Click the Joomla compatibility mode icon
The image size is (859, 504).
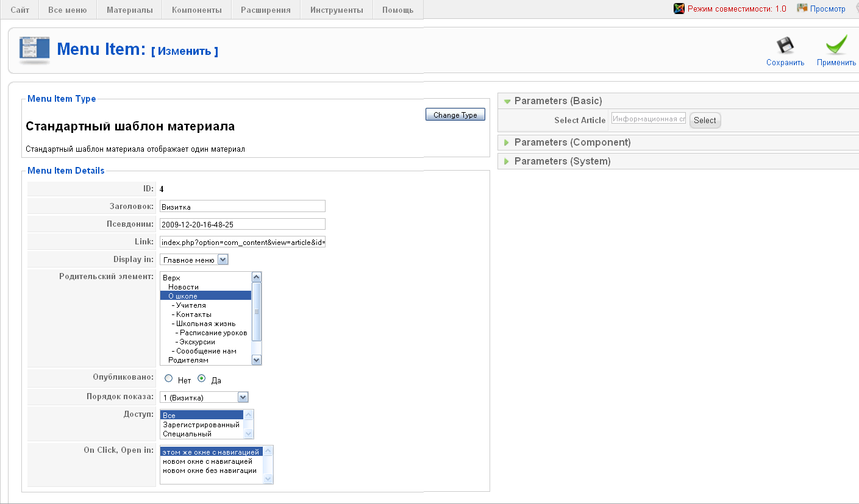tap(679, 9)
